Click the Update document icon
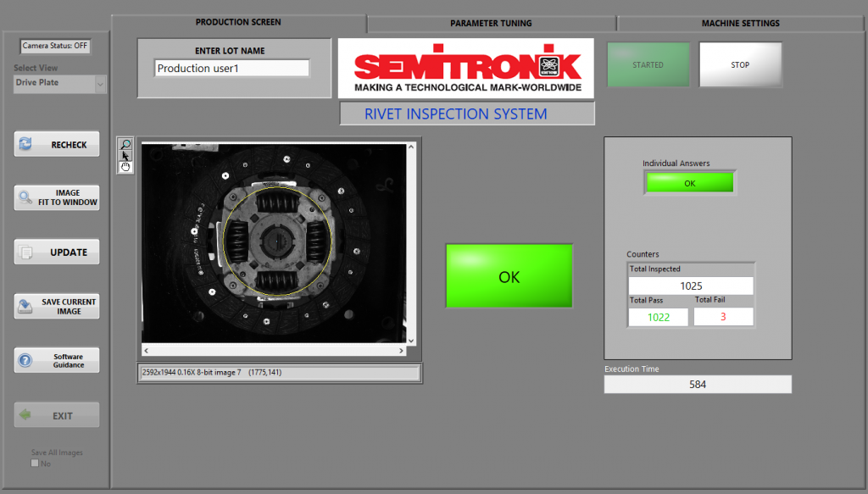 tap(25, 253)
